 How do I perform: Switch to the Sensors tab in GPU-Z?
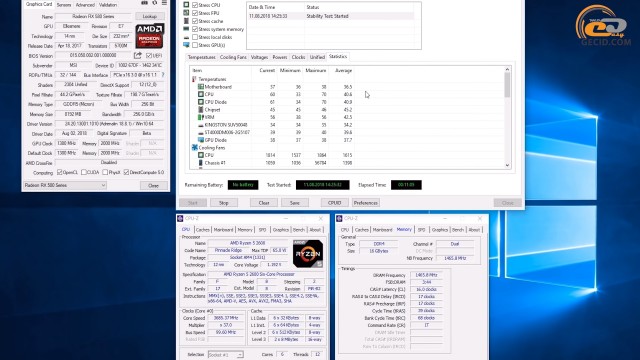pos(64,4)
